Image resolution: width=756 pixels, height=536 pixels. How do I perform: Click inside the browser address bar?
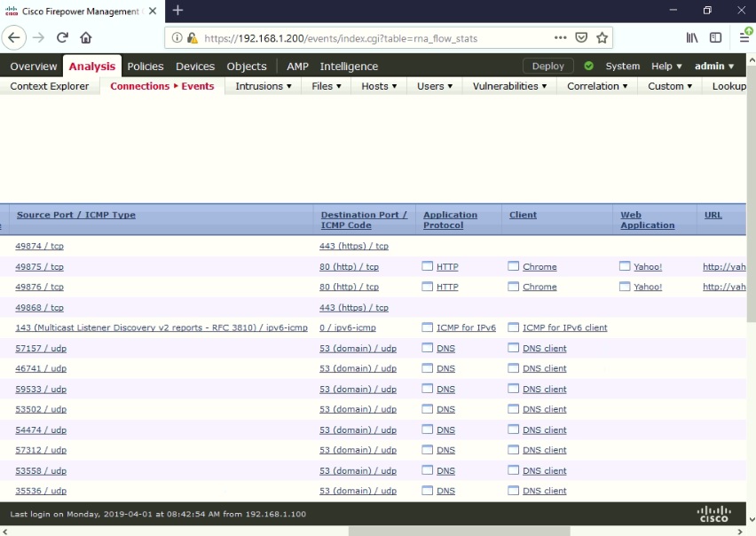tap(355, 37)
